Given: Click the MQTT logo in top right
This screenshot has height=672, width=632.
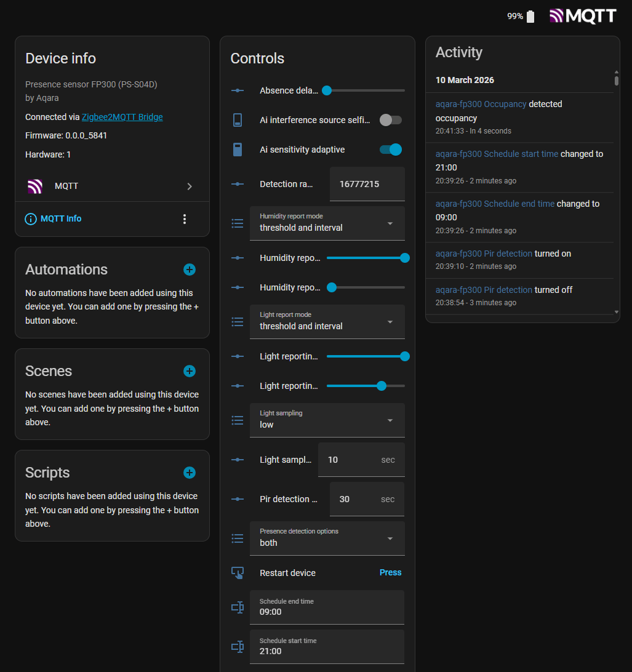Looking at the screenshot, I should (582, 16).
